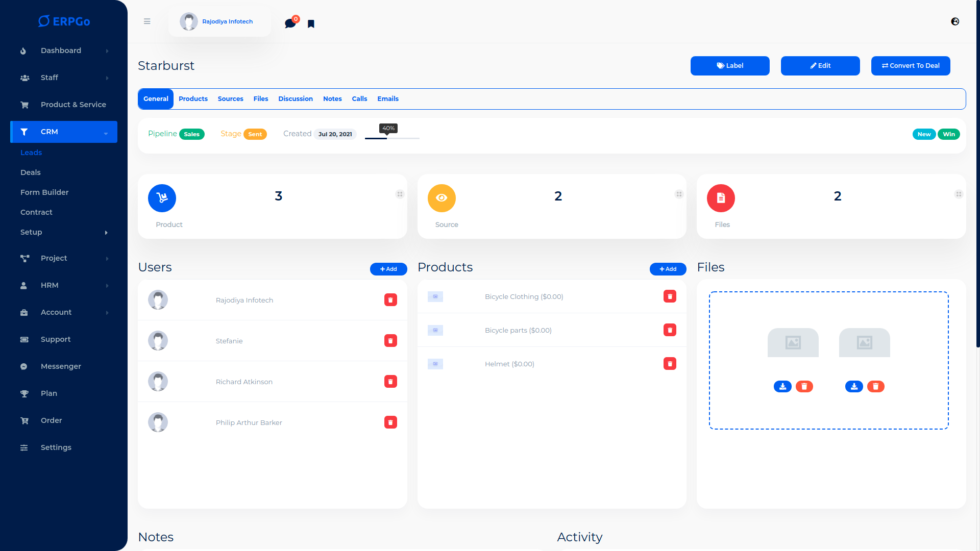The height and width of the screenshot is (551, 980).
Task: Click the globe language icon
Action: 955,21
